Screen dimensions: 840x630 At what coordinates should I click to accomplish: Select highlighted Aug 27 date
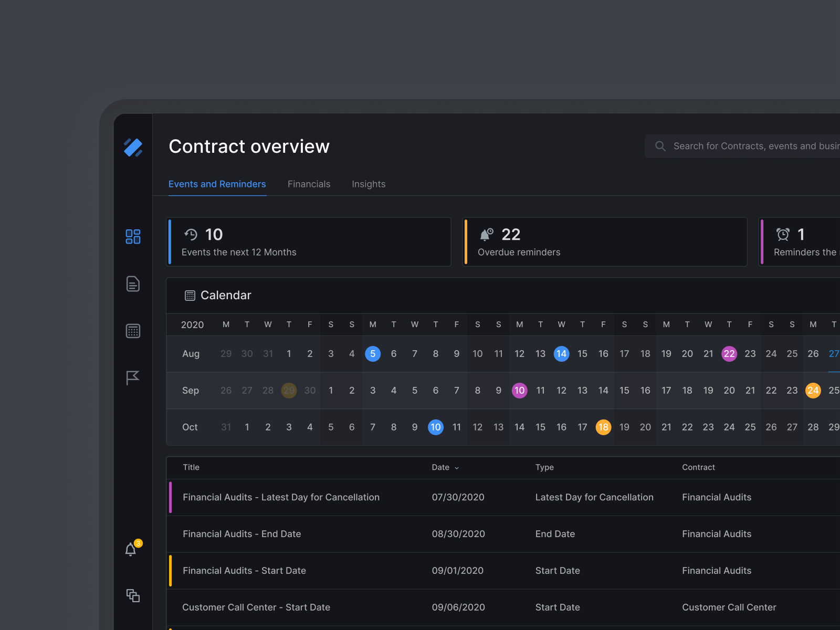pos(834,354)
